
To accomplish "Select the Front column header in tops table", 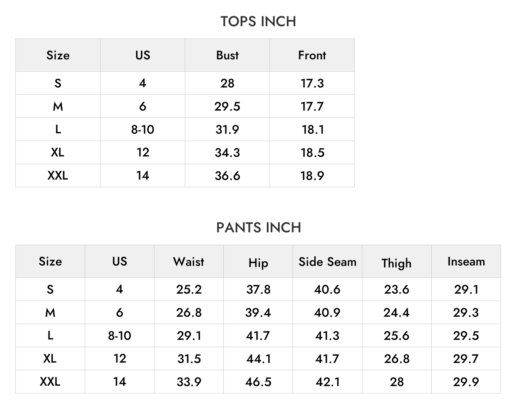I will pyautogui.click(x=312, y=55).
